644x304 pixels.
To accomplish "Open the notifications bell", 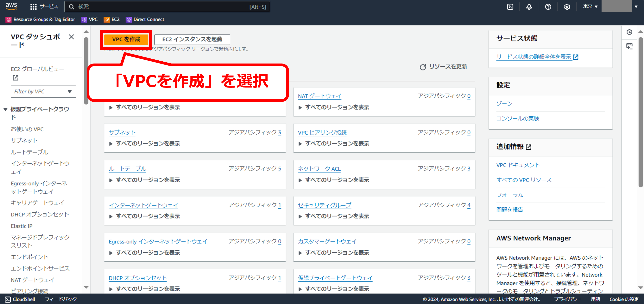I will pyautogui.click(x=529, y=7).
